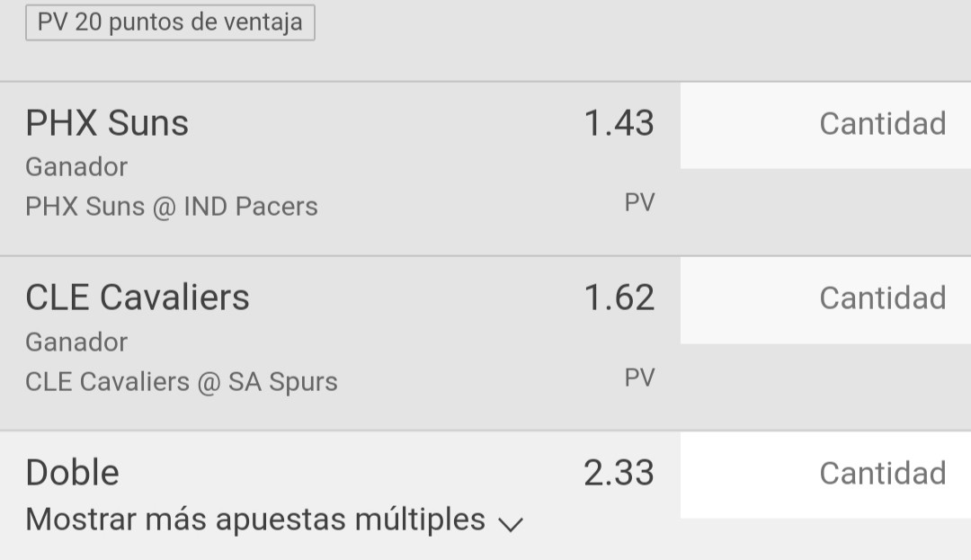Image resolution: width=971 pixels, height=560 pixels.
Task: Click PV label on PHX Suns row
Action: pos(639,203)
